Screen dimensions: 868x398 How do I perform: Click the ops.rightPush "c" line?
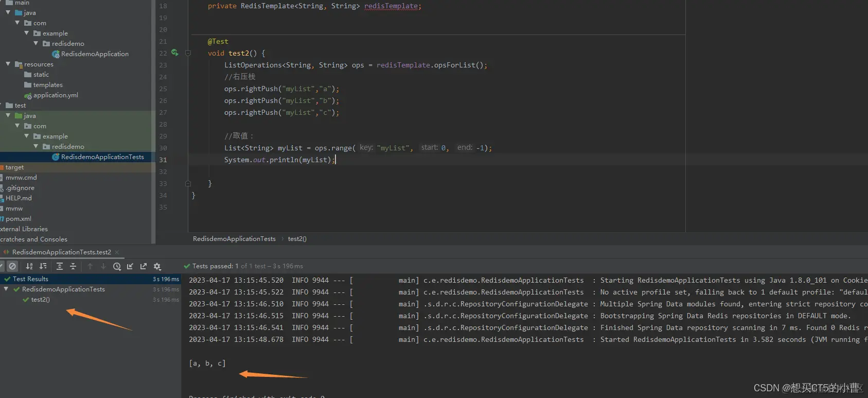click(x=281, y=113)
